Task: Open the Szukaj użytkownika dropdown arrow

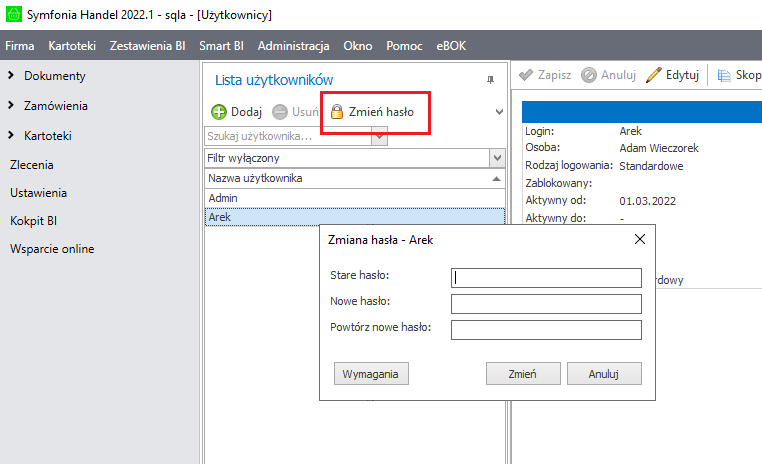Action: point(379,137)
